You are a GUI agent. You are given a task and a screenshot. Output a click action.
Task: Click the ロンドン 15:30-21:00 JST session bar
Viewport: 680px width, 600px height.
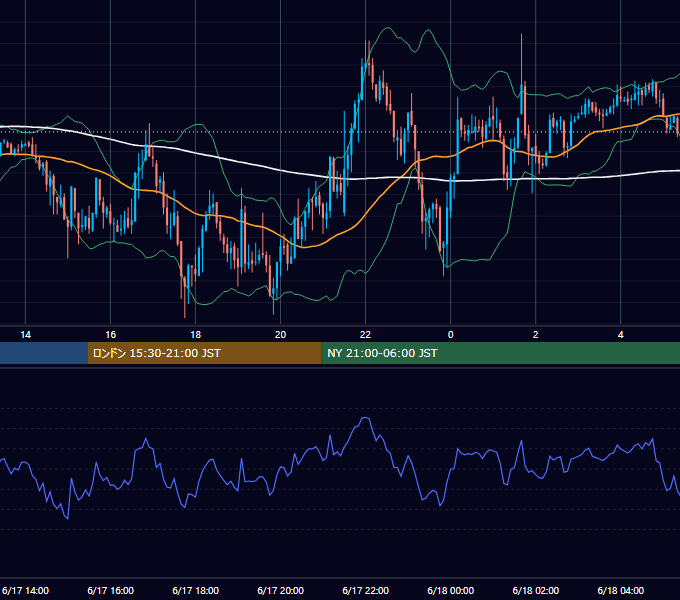pos(204,353)
